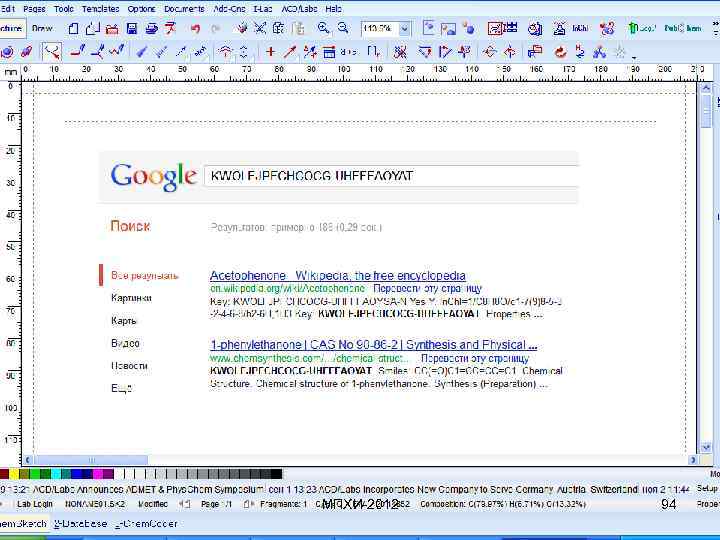The width and height of the screenshot is (720, 540).
Task: Click the Composition text in status bar
Action: coord(503,504)
